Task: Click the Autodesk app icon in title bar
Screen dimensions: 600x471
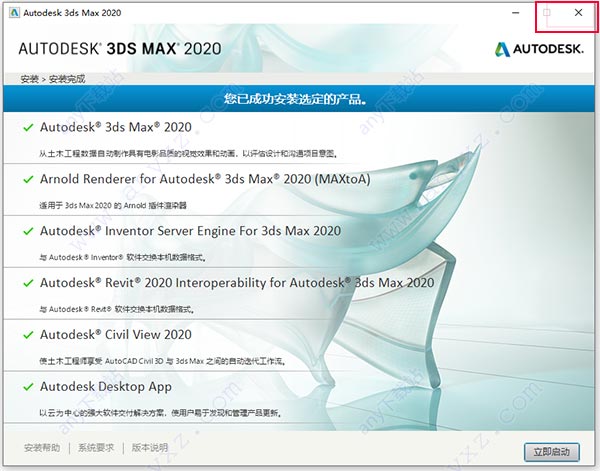Action: pos(14,13)
